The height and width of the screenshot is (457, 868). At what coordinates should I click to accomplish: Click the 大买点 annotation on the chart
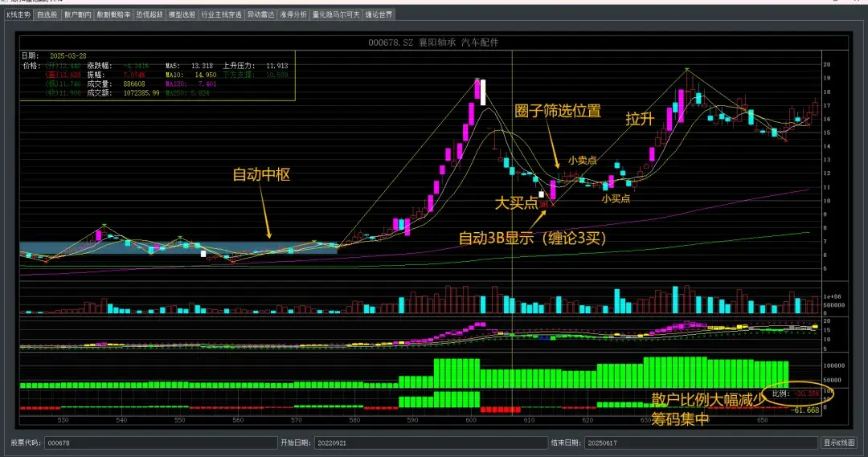516,203
